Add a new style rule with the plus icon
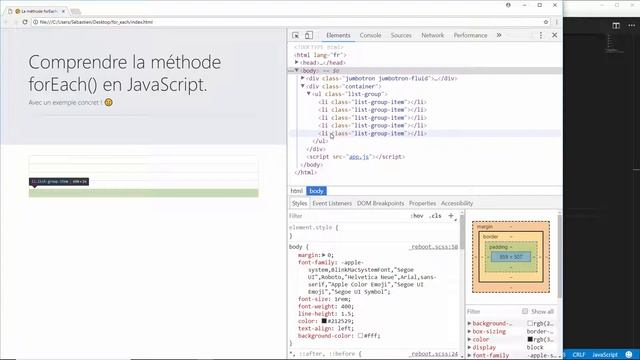This screenshot has width=640, height=360. tap(451, 216)
